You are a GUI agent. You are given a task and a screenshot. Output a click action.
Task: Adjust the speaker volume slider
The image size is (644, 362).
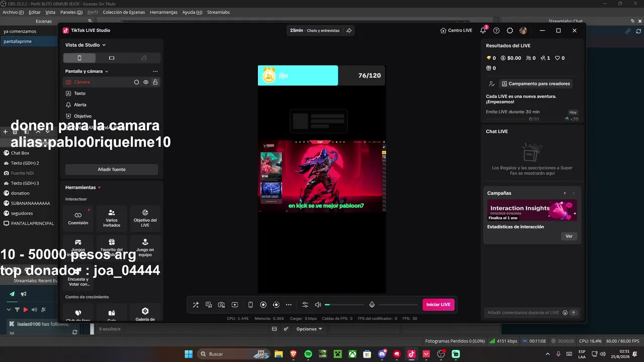tap(344, 305)
